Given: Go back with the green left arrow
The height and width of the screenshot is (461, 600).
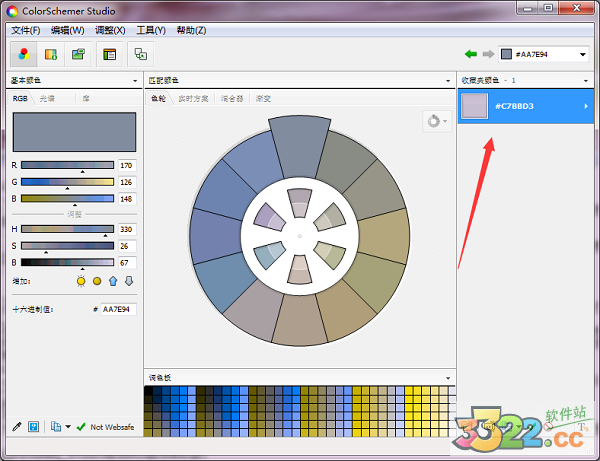Looking at the screenshot, I should coord(471,54).
